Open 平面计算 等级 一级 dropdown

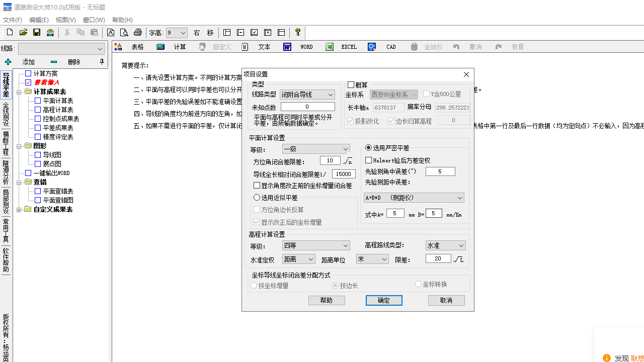coord(316,149)
